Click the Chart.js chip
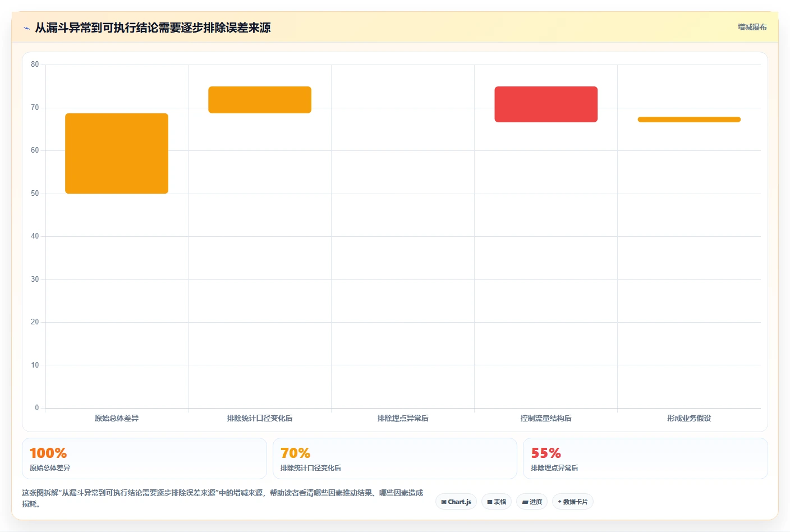 coord(456,502)
